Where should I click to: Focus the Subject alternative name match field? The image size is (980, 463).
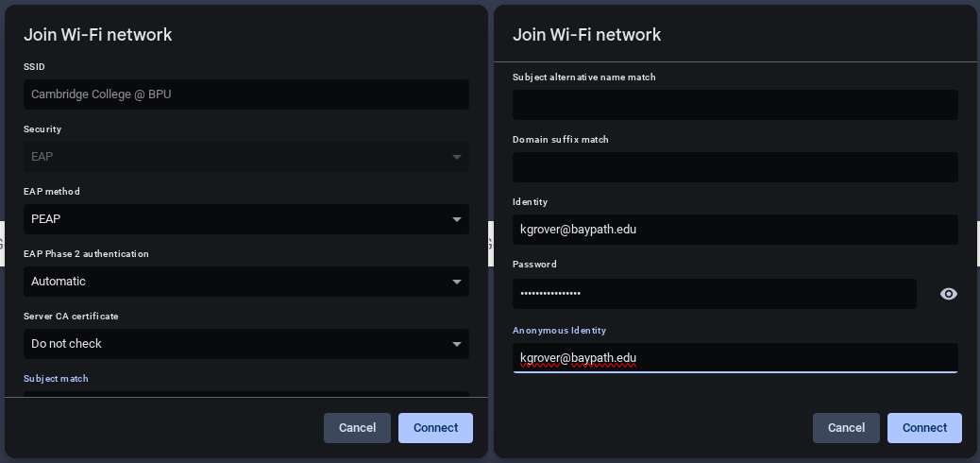(735, 105)
